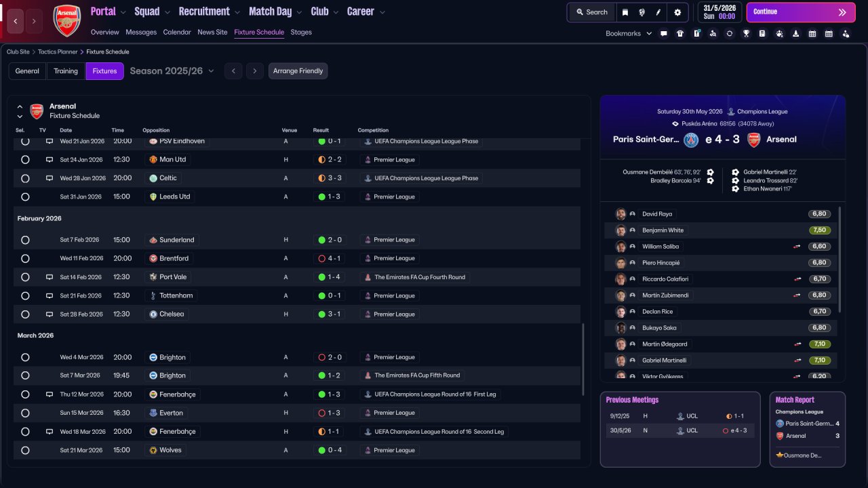
Task: Open the Season 2025/26 dropdown
Action: coord(172,70)
